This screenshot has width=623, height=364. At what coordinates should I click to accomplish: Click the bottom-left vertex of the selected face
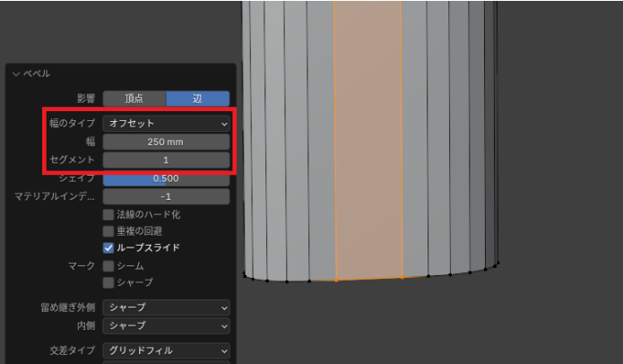(336, 281)
